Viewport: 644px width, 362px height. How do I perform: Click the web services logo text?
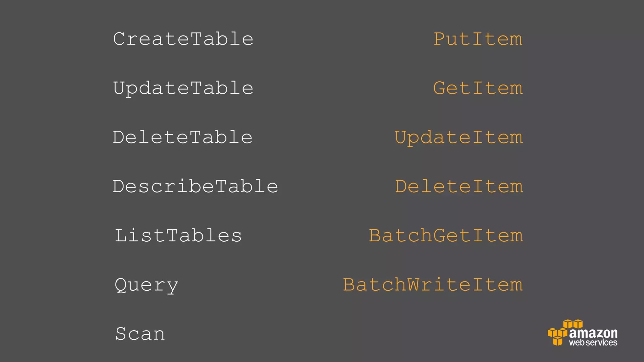point(593,343)
